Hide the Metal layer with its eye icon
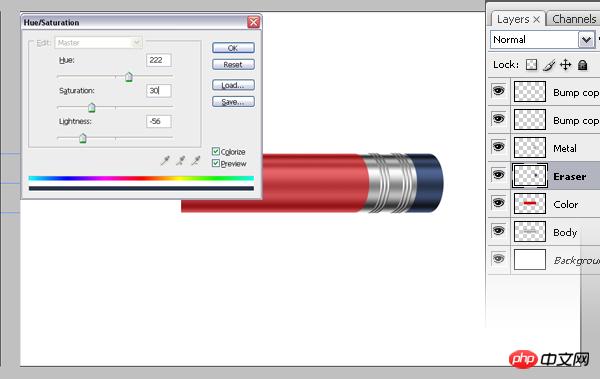The width and height of the screenshot is (600, 379). coord(498,147)
